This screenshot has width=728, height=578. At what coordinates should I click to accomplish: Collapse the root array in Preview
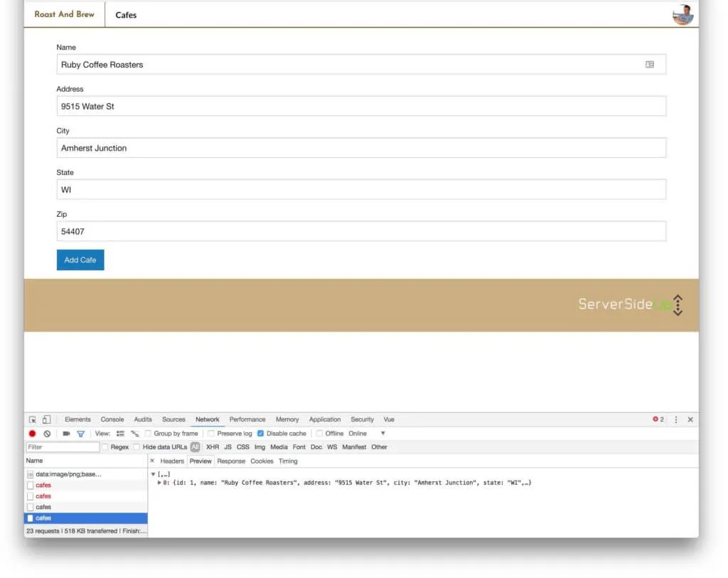click(x=154, y=474)
